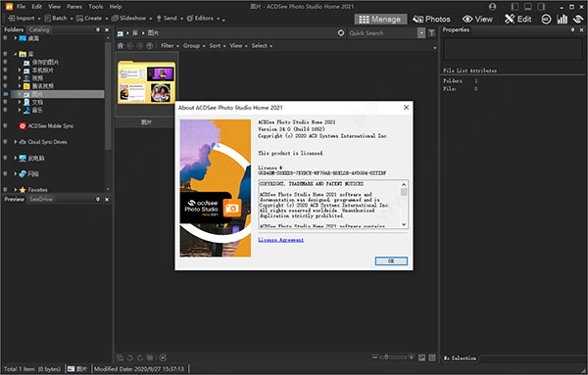Click the rotate left icon in bottom toolbar
Screen dimensions: 588x375
coord(130,357)
